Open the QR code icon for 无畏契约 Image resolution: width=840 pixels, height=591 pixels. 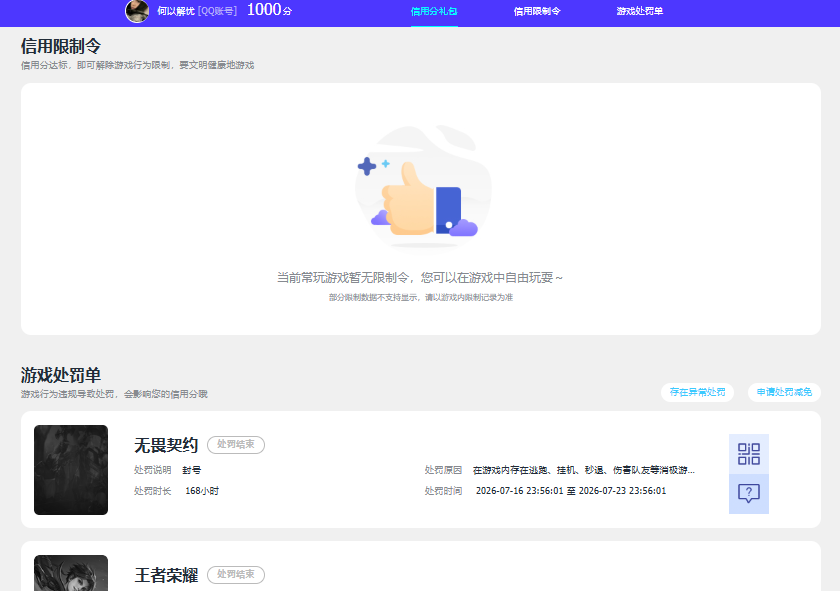(748, 454)
